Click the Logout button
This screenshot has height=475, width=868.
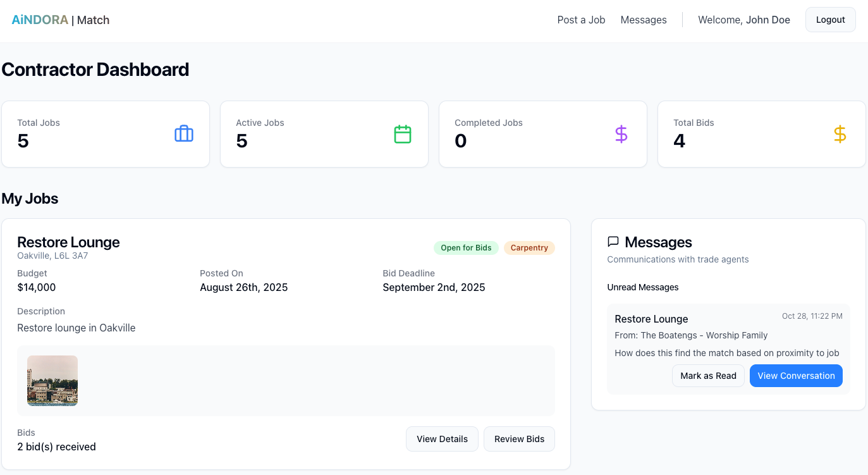[830, 20]
